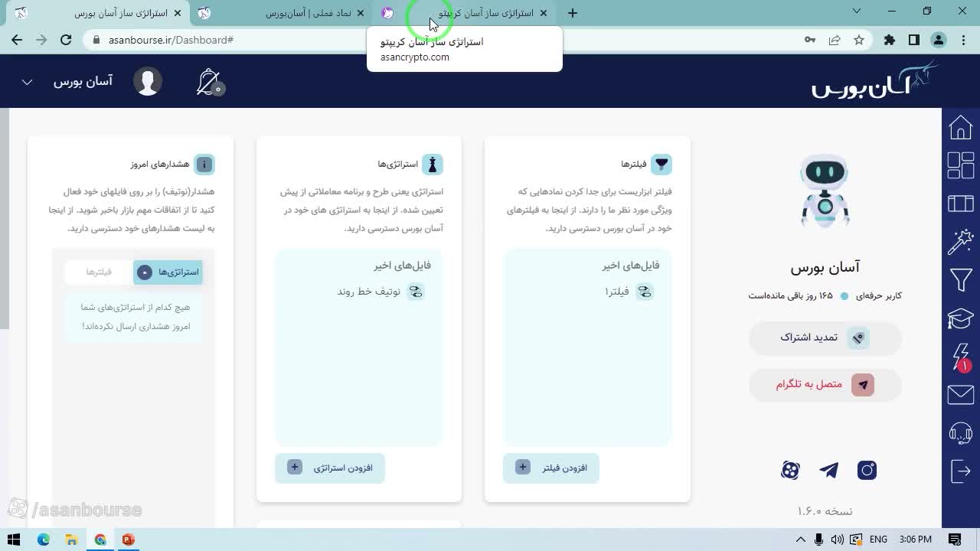Close the نماد فملی browser tab
Image resolution: width=980 pixels, height=551 pixels.
point(361,13)
